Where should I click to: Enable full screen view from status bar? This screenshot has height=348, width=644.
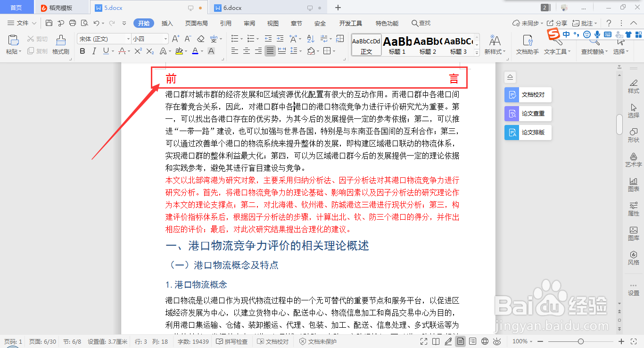(x=423, y=341)
